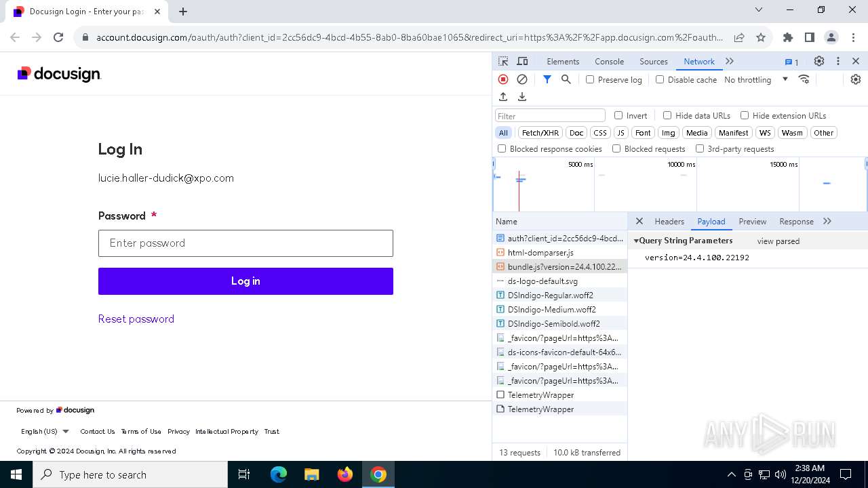Filter requests by Fetch/XHR

[540, 133]
